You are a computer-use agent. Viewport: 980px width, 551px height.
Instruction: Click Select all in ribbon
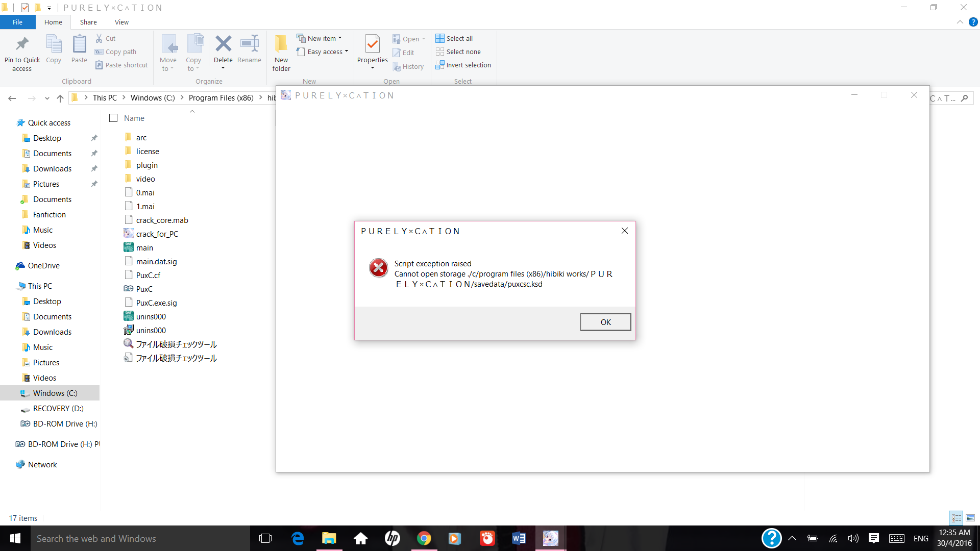tap(454, 38)
